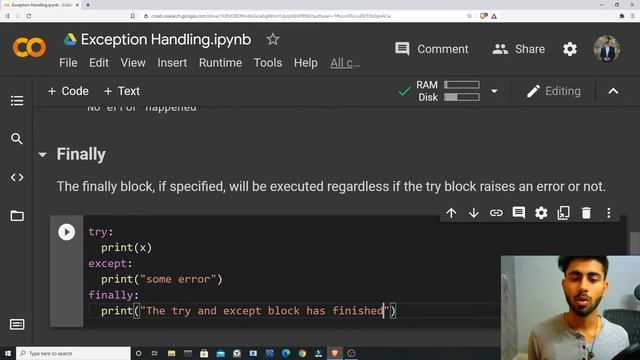This screenshot has height=360, width=640.
Task: Open the cell editor settings gear
Action: (x=541, y=213)
